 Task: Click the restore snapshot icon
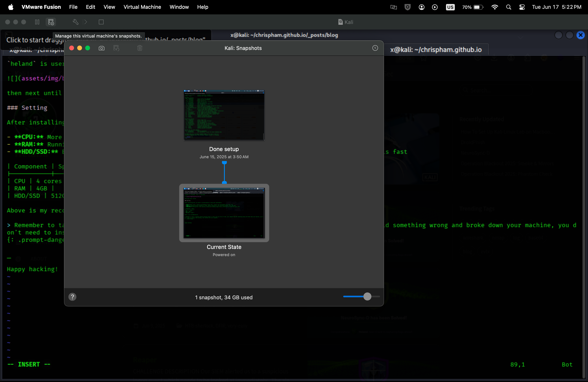(x=116, y=48)
